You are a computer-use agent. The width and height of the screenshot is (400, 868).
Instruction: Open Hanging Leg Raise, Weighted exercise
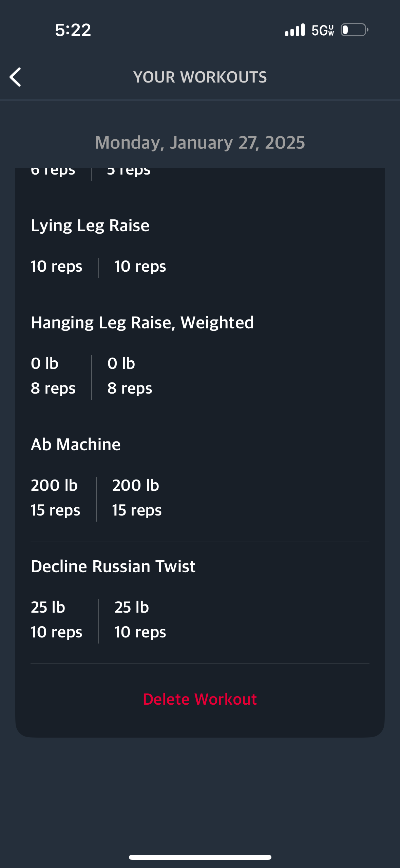tap(142, 323)
